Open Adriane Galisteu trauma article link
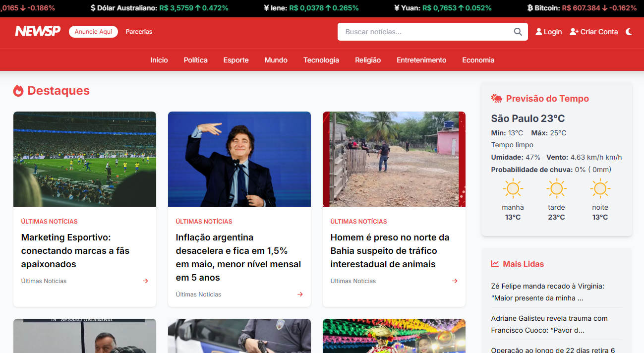The width and height of the screenshot is (644, 353). (x=549, y=324)
